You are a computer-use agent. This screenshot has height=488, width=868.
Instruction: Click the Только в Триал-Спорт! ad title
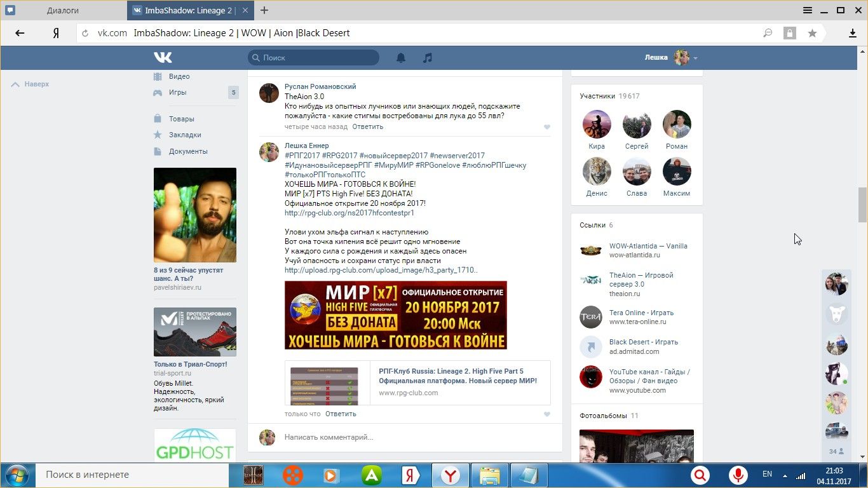coord(191,364)
